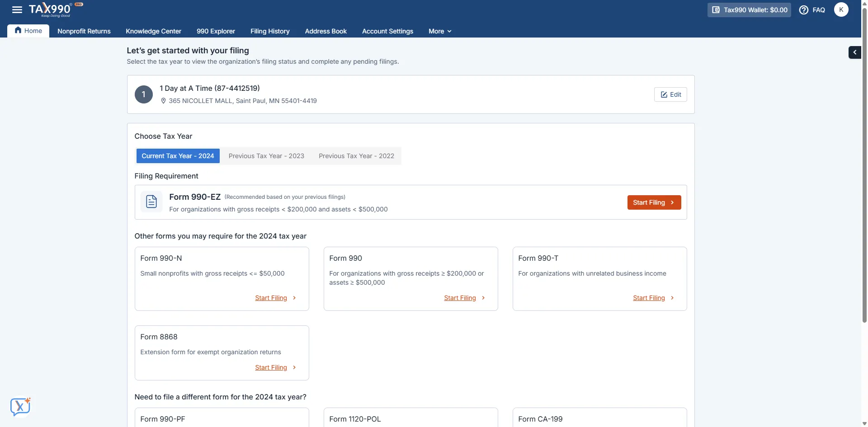
Task: Open the Nonprofit Returns tab
Action: (84, 31)
